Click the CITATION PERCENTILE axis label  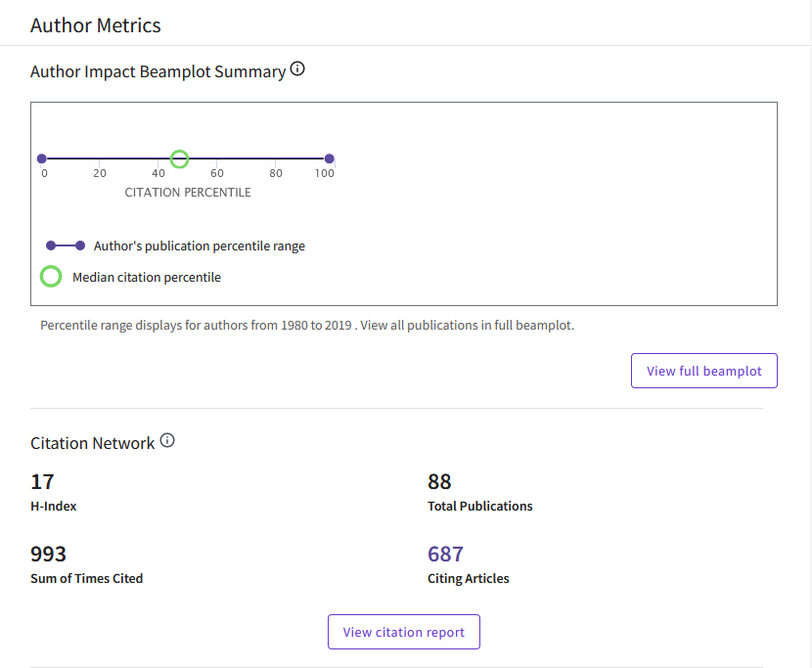(188, 193)
